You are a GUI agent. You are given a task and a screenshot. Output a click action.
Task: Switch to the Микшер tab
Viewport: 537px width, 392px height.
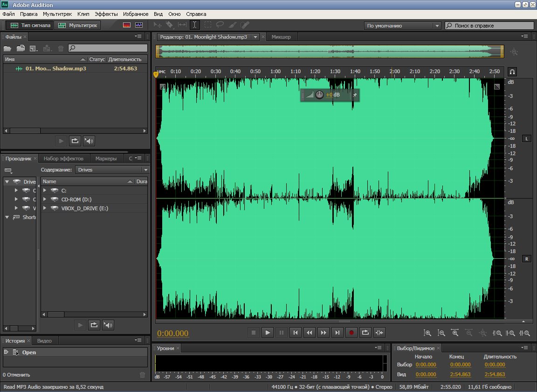point(281,37)
